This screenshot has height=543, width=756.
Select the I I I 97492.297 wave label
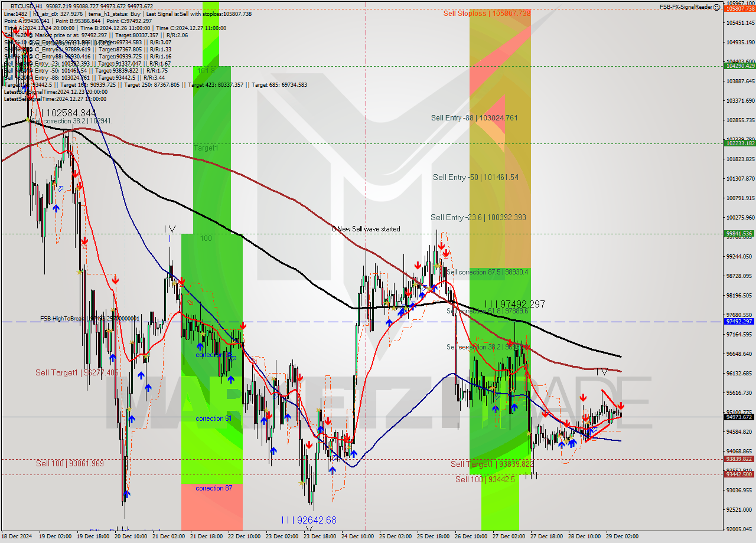click(x=515, y=304)
